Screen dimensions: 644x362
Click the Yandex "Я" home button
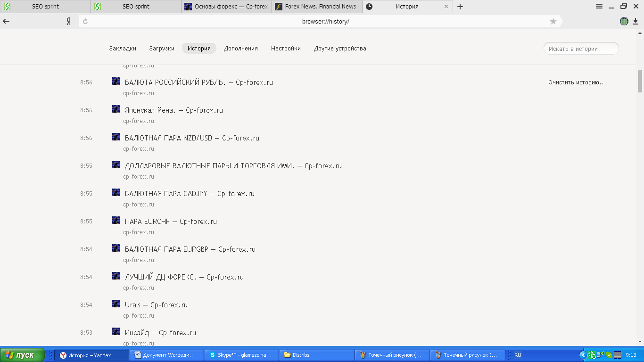tap(68, 21)
